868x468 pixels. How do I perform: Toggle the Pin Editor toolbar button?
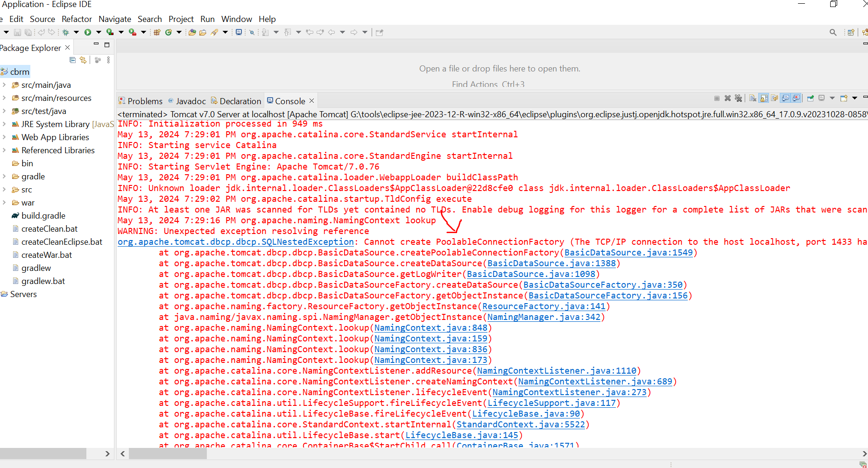tap(379, 32)
